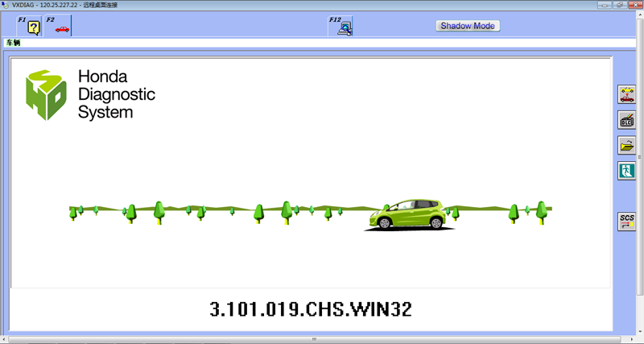Click the vertical scrollbar on the right
This screenshot has width=644, height=344.
click(x=640, y=156)
